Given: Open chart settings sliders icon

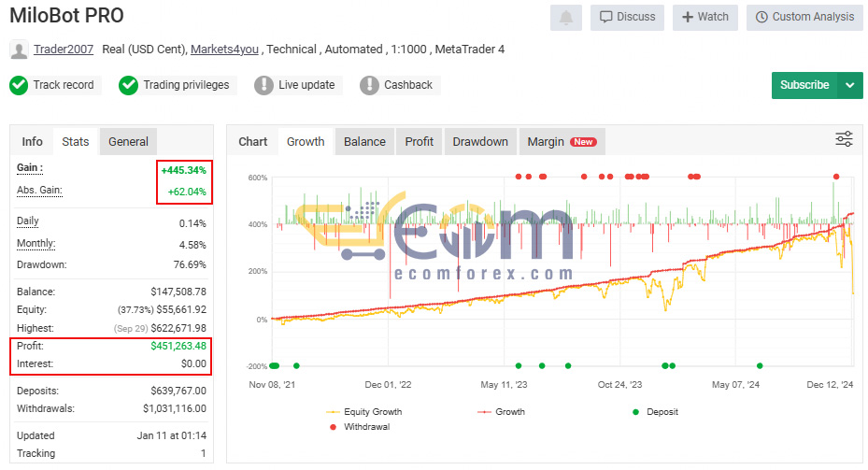Looking at the screenshot, I should pos(844,139).
